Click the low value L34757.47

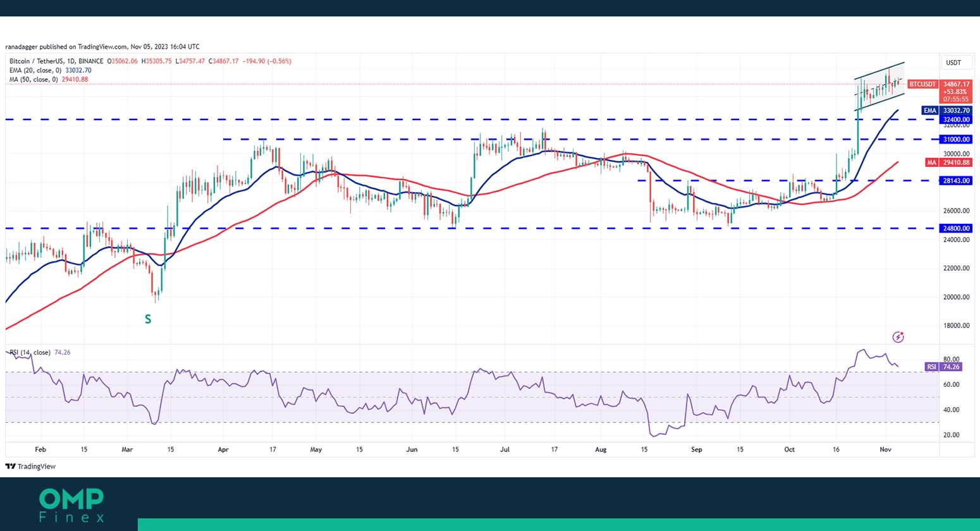pyautogui.click(x=190, y=61)
